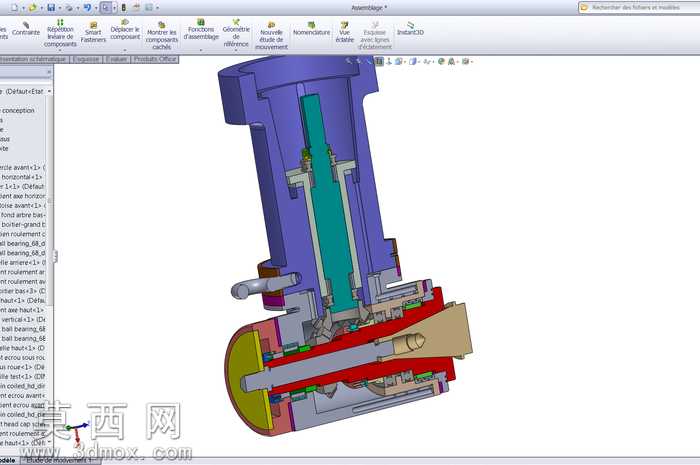Viewport: 700px width, 465px height.
Task: Toggle the Section view icon in view toolbar
Action: 379,62
